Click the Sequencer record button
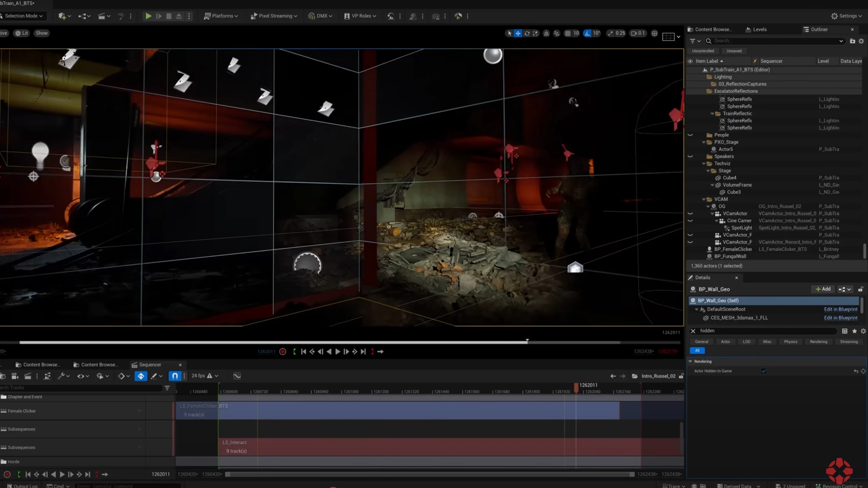Image resolution: width=868 pixels, height=488 pixels. pos(7,474)
